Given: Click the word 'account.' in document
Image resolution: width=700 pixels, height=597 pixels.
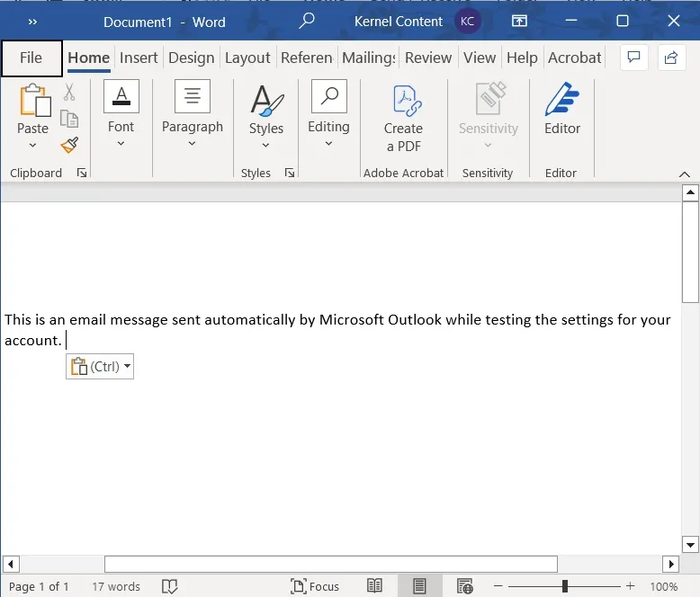Looking at the screenshot, I should click(33, 341).
